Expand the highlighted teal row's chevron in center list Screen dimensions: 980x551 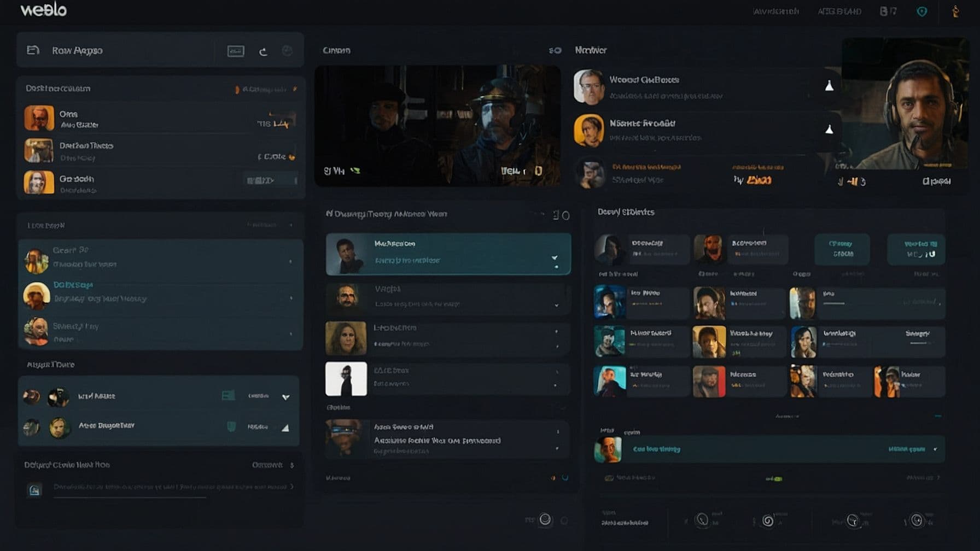(555, 257)
